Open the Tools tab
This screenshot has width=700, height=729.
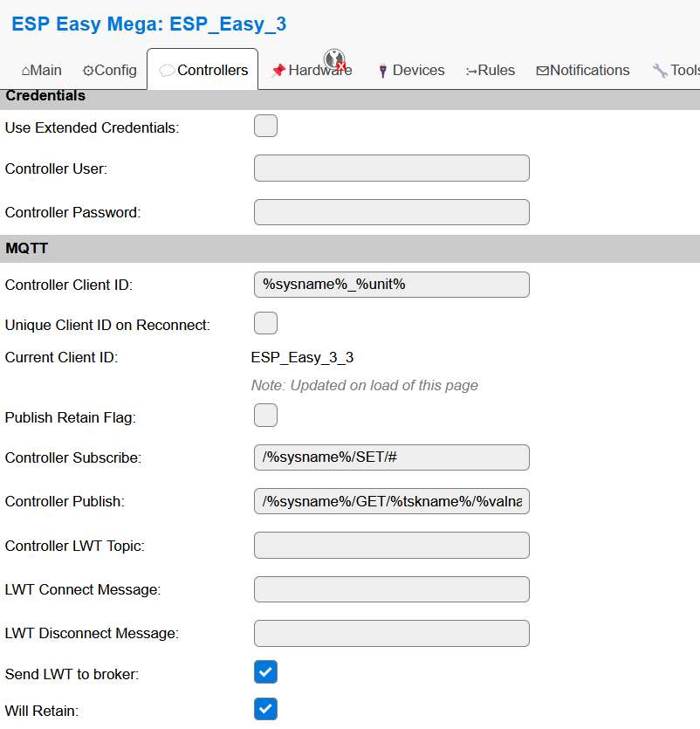coord(676,70)
